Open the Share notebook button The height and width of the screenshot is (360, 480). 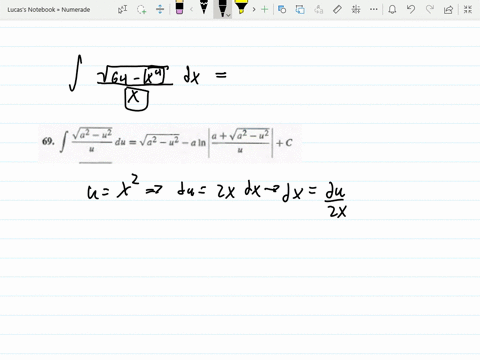pyautogui.click(x=448, y=9)
